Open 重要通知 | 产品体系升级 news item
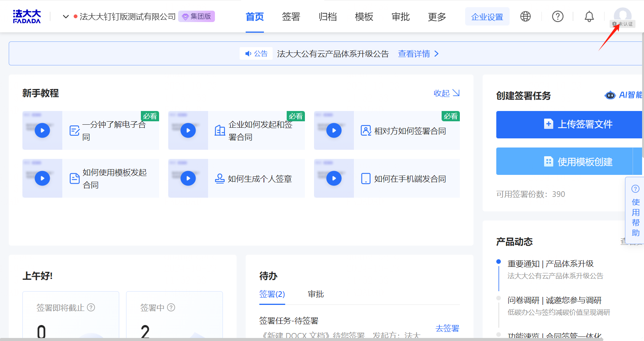 pos(551,264)
